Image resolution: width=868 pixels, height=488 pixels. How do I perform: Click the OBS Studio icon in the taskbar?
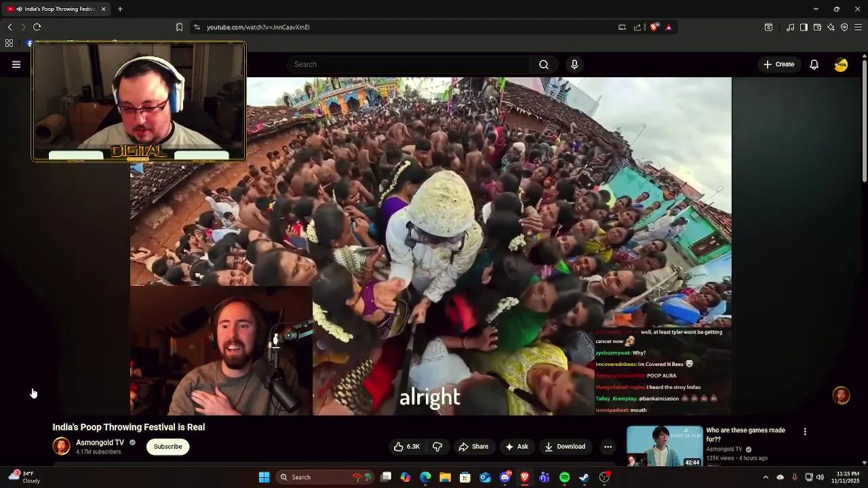604,477
